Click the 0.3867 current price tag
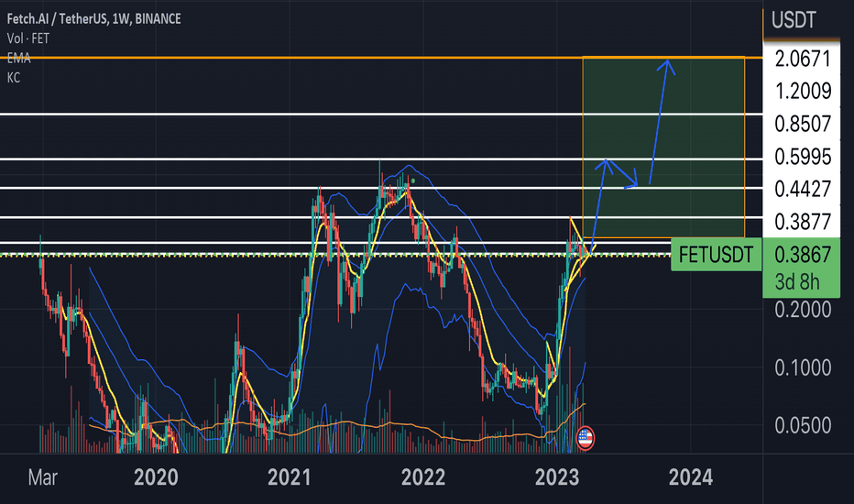This screenshot has height=504, width=854. coord(803,255)
